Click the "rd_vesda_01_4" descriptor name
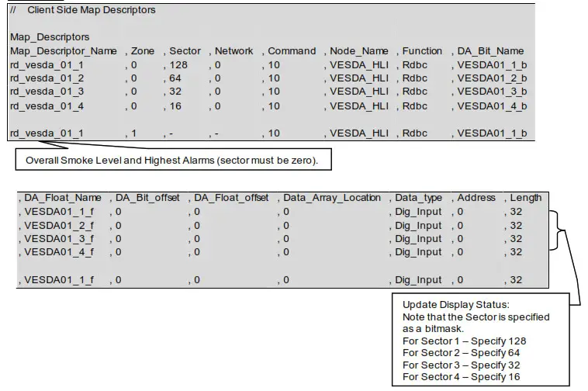The height and width of the screenshot is (391, 588). 47,106
